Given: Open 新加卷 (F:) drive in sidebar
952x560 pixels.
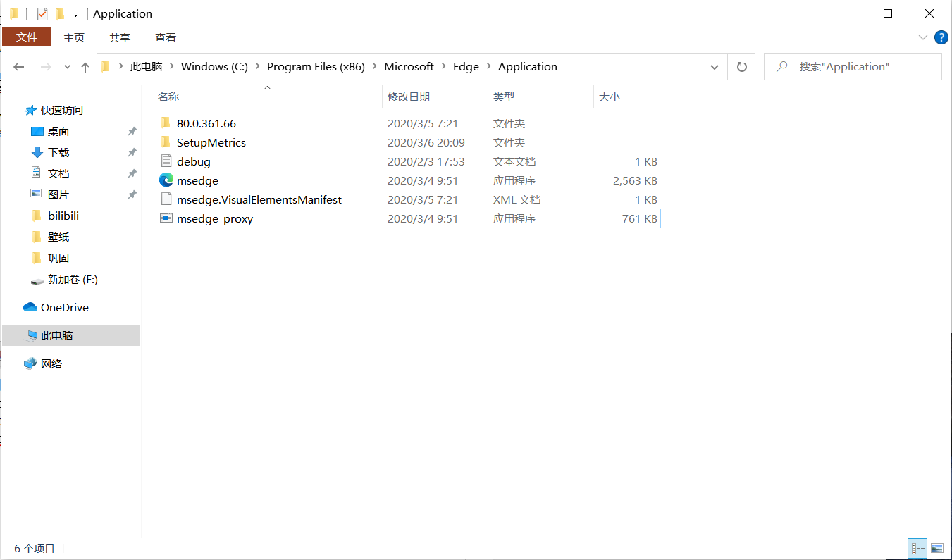Looking at the screenshot, I should click(x=73, y=280).
